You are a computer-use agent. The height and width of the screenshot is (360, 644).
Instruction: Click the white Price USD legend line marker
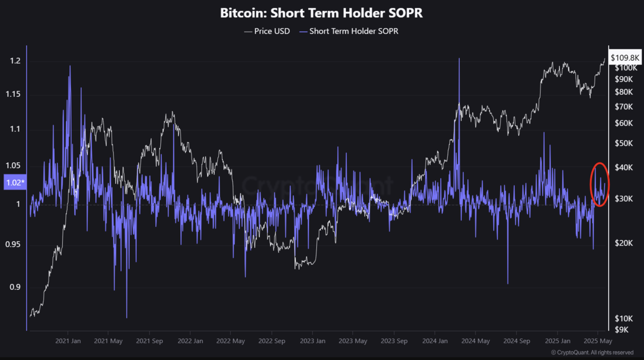click(x=248, y=32)
